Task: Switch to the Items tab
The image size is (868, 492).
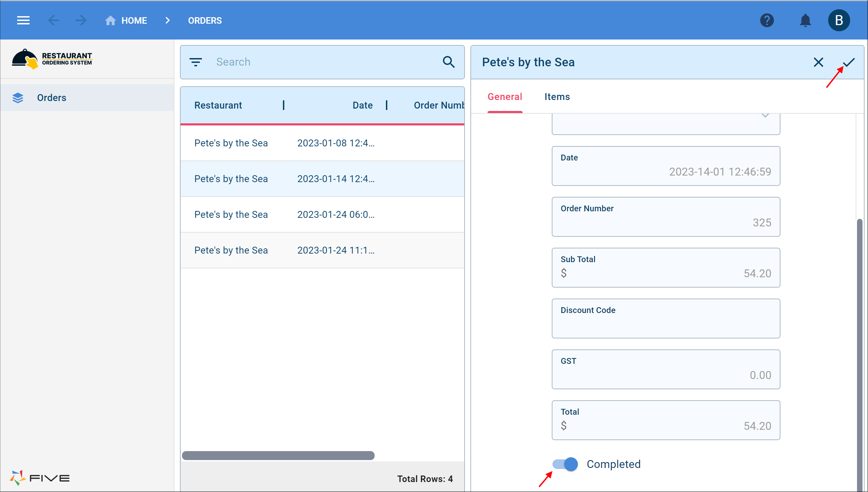Action: coord(557,97)
